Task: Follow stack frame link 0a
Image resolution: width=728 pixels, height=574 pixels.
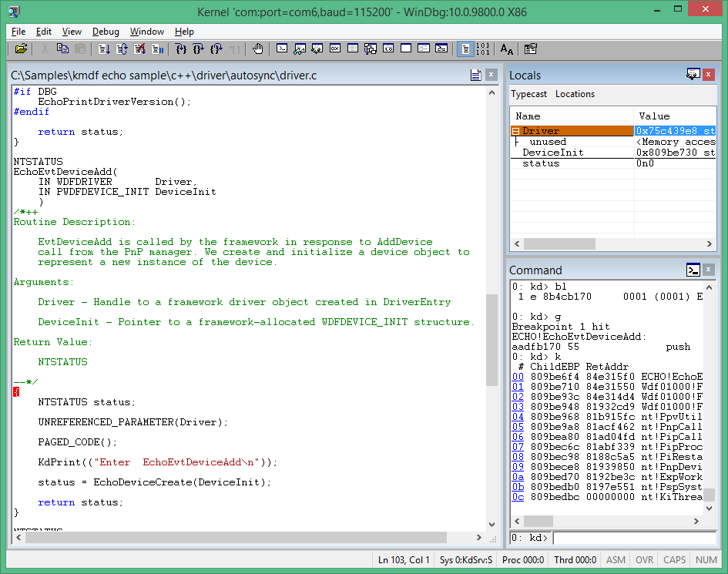Action: (518, 476)
